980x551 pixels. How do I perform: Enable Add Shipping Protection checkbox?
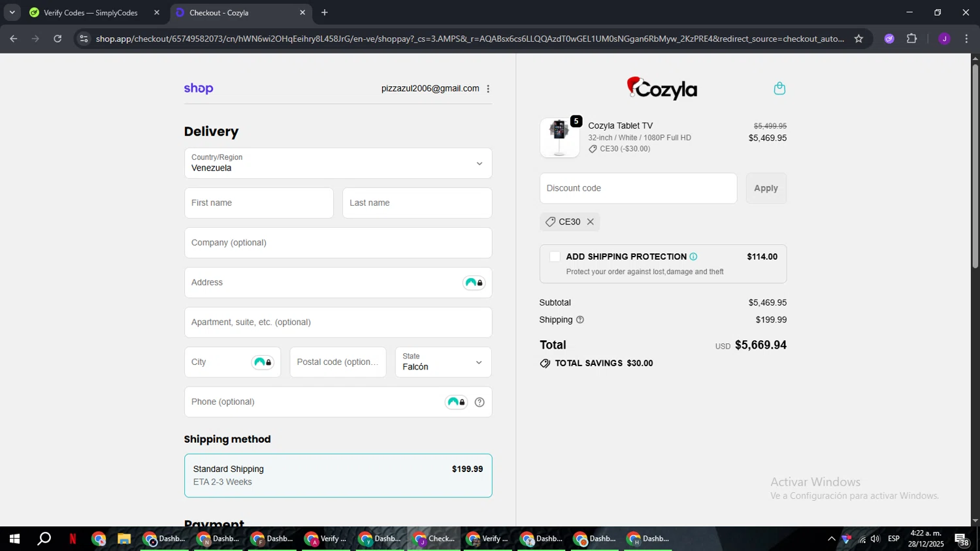click(555, 257)
